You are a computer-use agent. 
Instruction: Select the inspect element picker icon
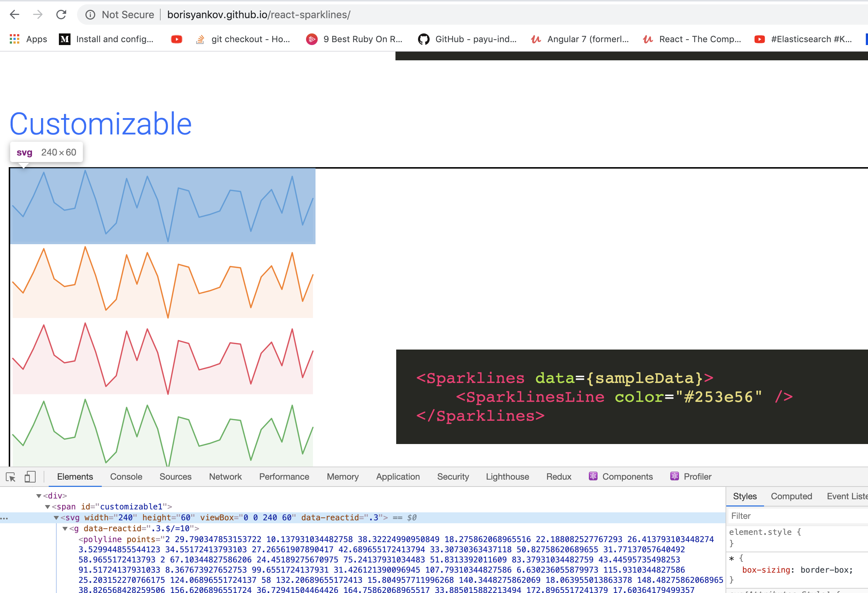[11, 477]
